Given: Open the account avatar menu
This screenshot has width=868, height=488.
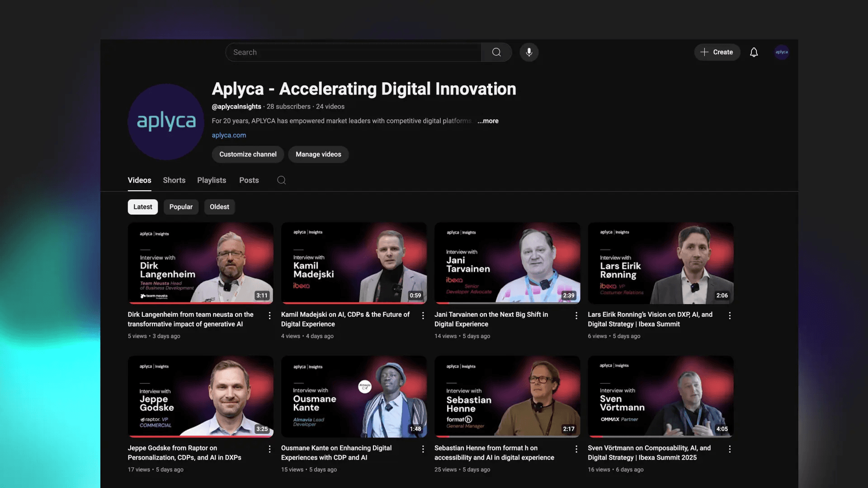Looking at the screenshot, I should tap(782, 52).
